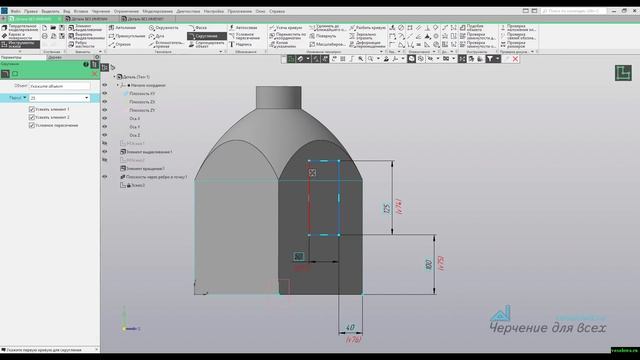Screen dimensions: 640x360
Task: Toggle 'Условное пересечение' checkbox
Action: pos(32,125)
